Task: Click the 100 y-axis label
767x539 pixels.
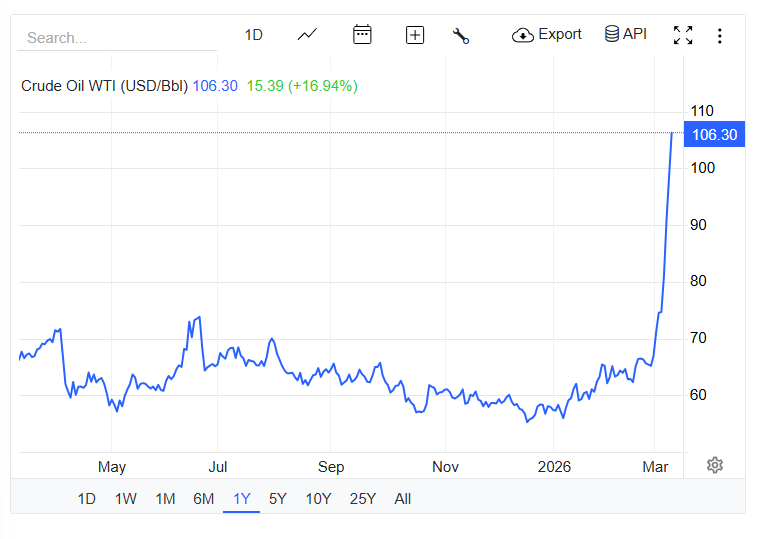Action: pos(702,168)
